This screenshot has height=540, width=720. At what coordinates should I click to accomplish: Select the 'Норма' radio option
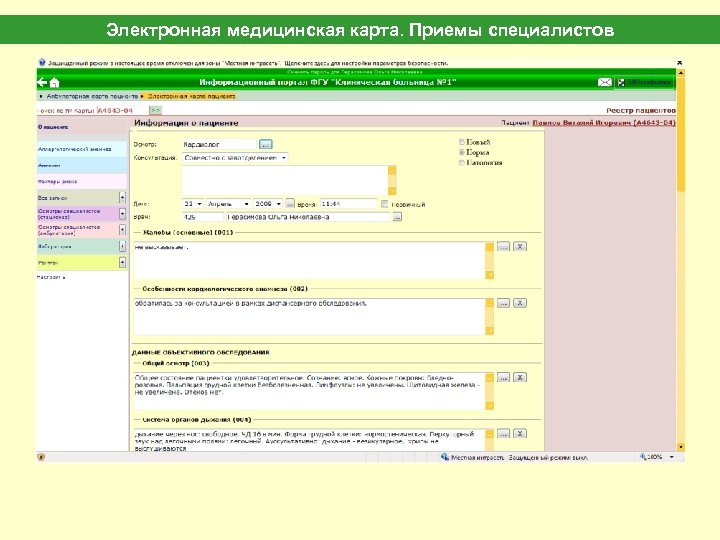462,152
